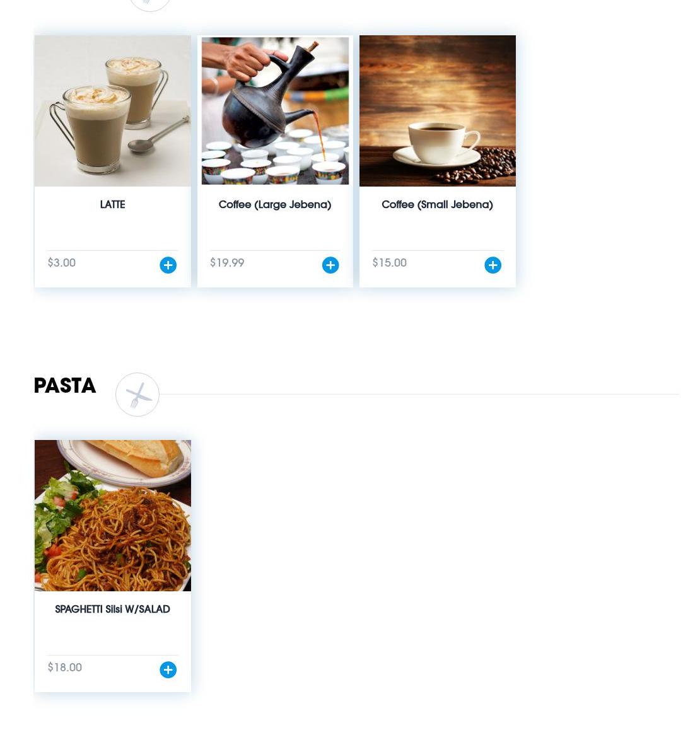Select the LATTE item title
700x735 pixels.
pyautogui.click(x=112, y=204)
